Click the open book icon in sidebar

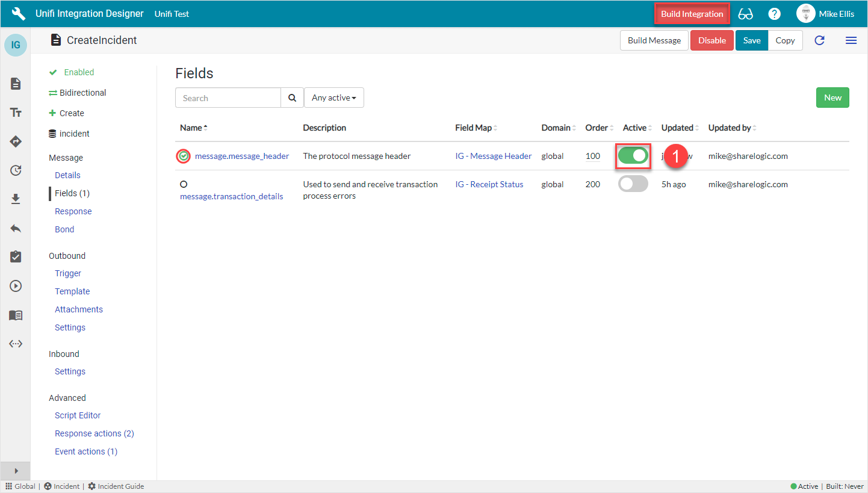(16, 315)
